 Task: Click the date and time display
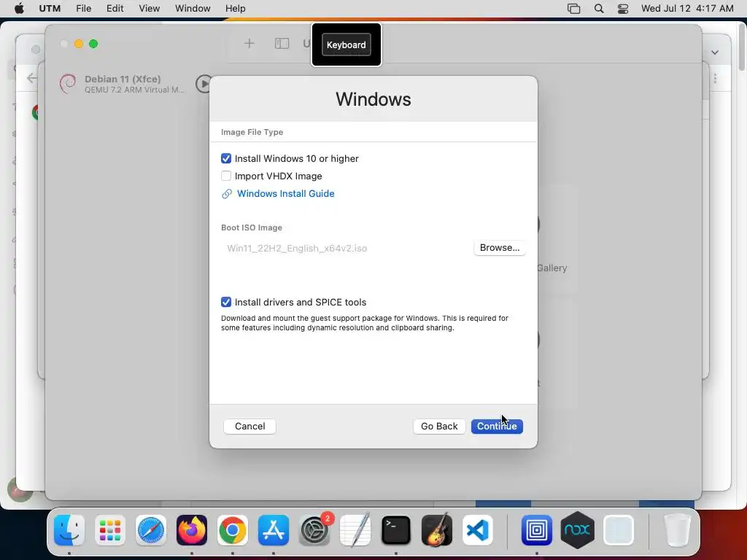click(687, 9)
